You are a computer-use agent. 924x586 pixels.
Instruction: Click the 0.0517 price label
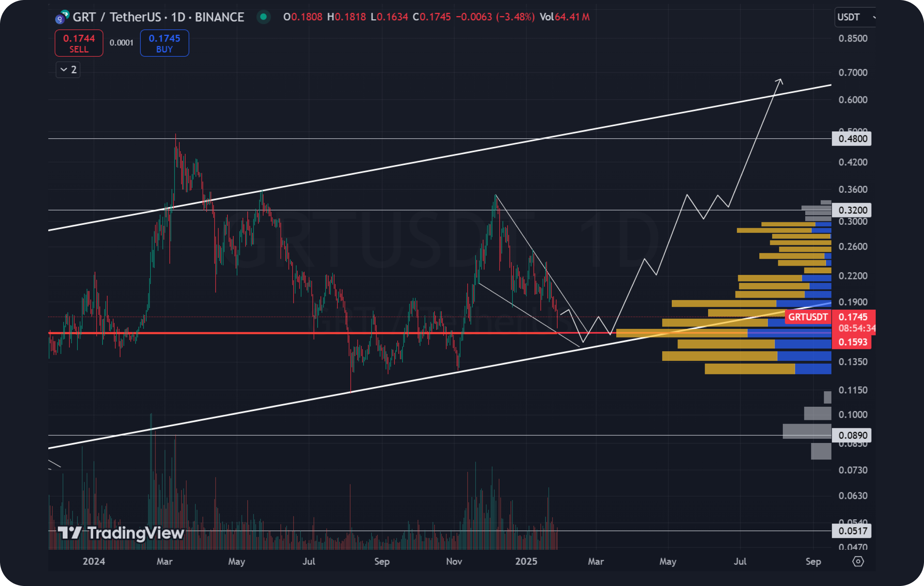(x=851, y=531)
